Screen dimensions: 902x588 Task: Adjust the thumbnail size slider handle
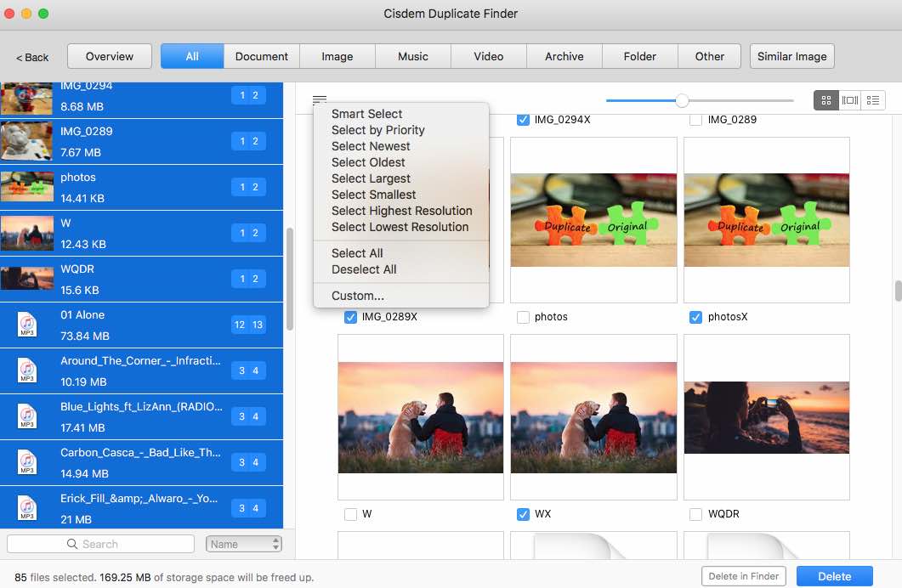pos(682,100)
